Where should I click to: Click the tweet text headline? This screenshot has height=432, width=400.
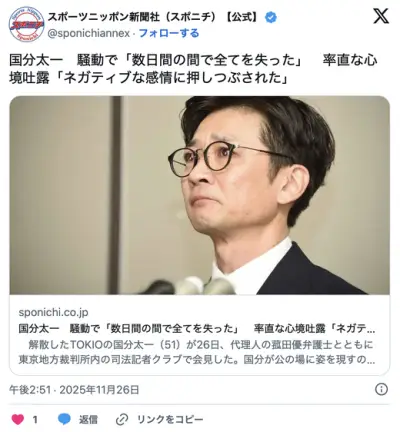pos(193,69)
